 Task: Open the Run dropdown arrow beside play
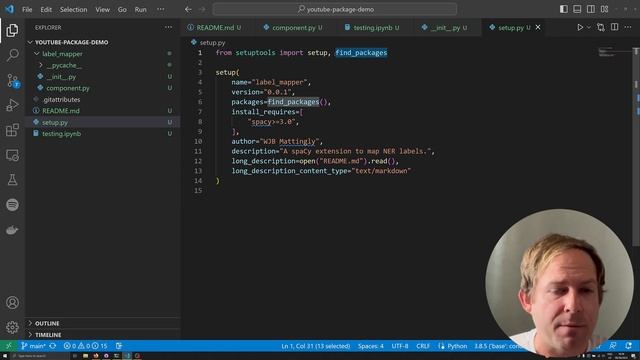[x=589, y=27]
